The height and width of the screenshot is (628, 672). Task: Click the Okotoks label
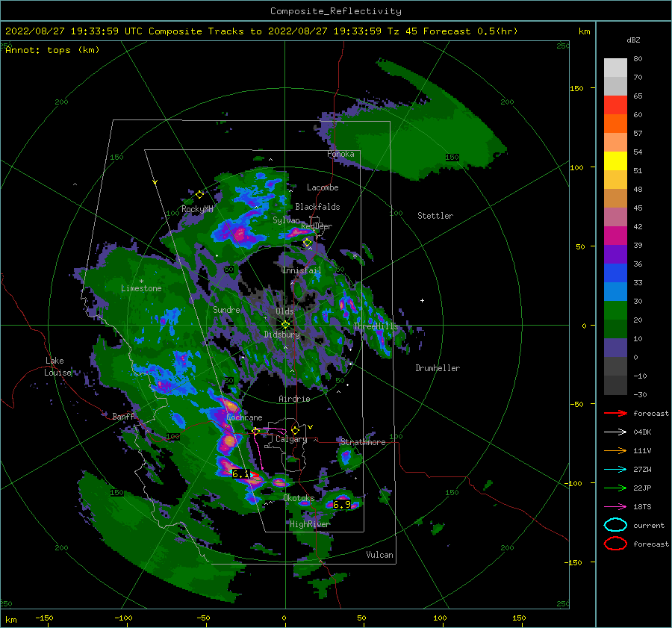pyautogui.click(x=299, y=498)
